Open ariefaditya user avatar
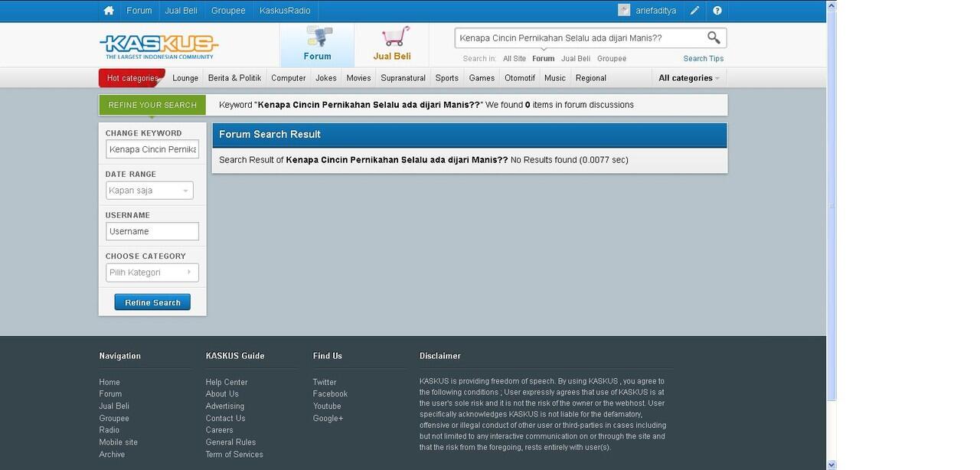The height and width of the screenshot is (470, 980). click(624, 11)
